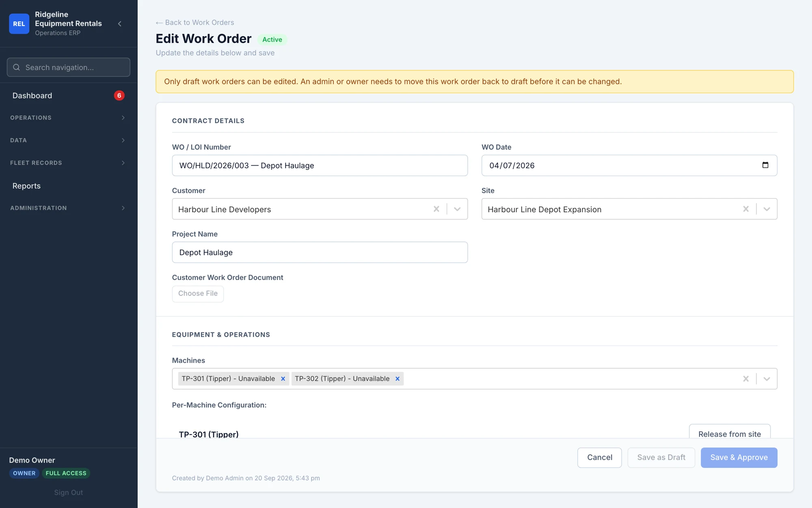Expand the Operations navigation section

point(69,118)
